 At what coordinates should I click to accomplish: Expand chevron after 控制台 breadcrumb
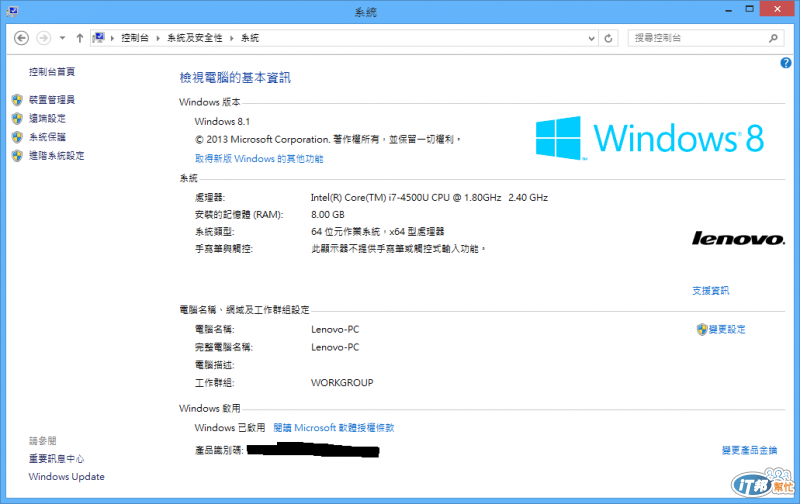coord(158,38)
